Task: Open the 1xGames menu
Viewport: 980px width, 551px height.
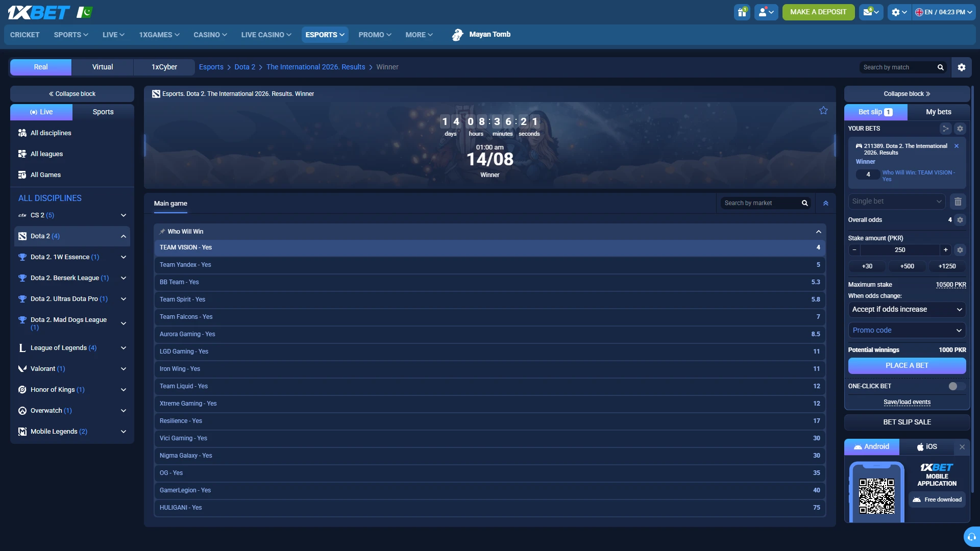Action: (159, 35)
